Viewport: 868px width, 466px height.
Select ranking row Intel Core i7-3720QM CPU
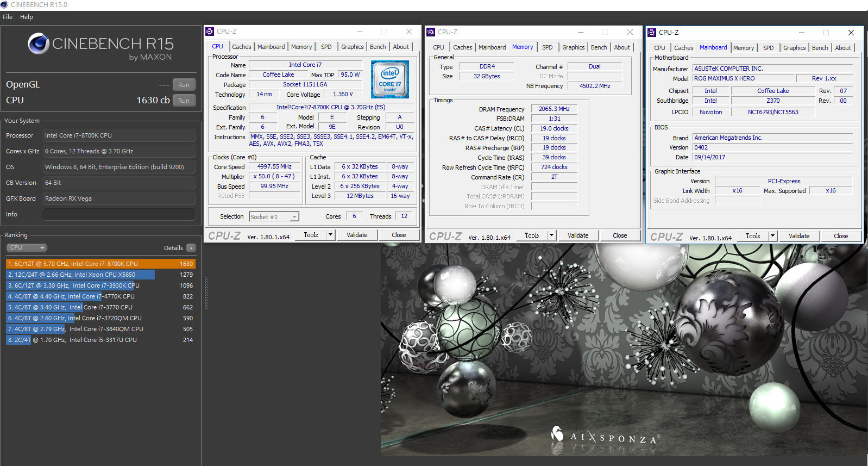[100, 318]
